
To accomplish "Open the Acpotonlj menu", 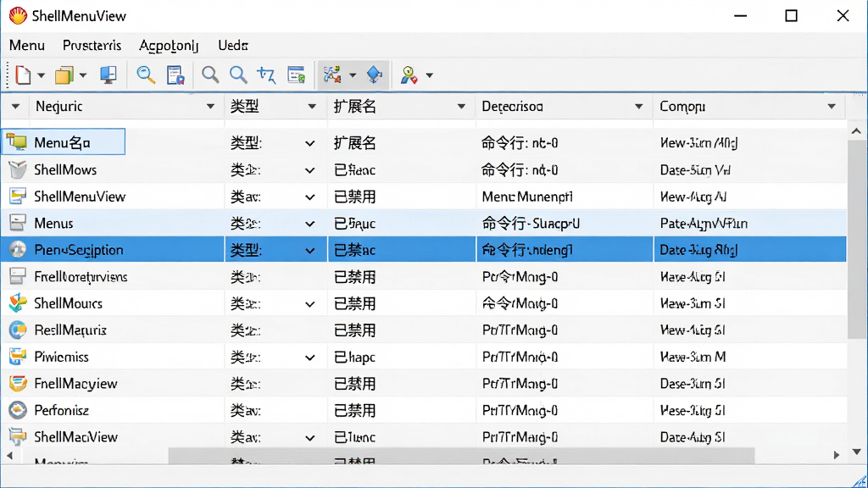I will coord(169,46).
